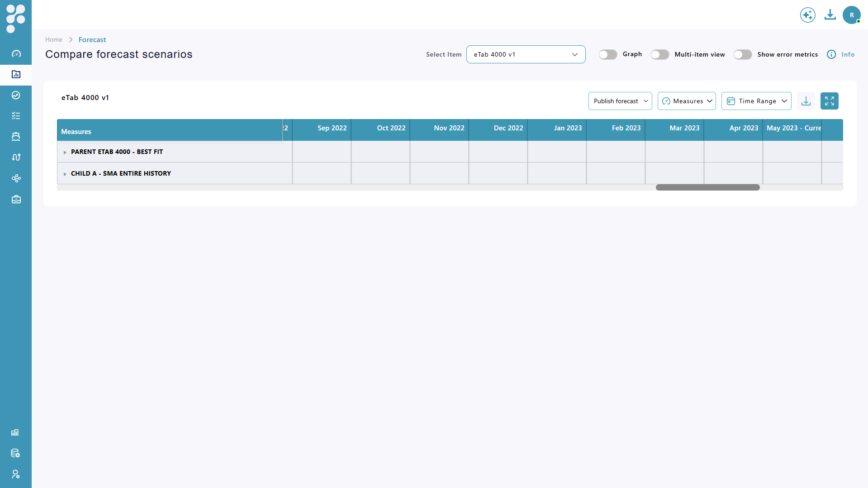The image size is (868, 488).
Task: Open the Publish forecast dropdown
Action: [620, 101]
